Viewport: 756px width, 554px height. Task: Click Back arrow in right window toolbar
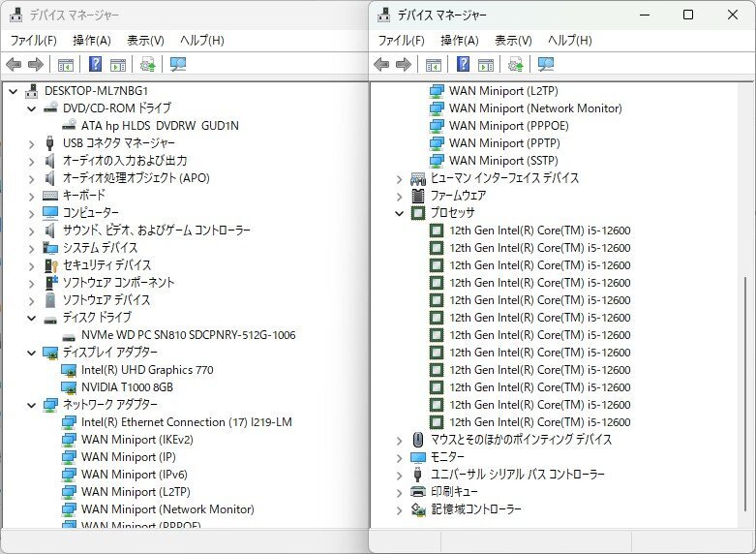click(x=381, y=64)
